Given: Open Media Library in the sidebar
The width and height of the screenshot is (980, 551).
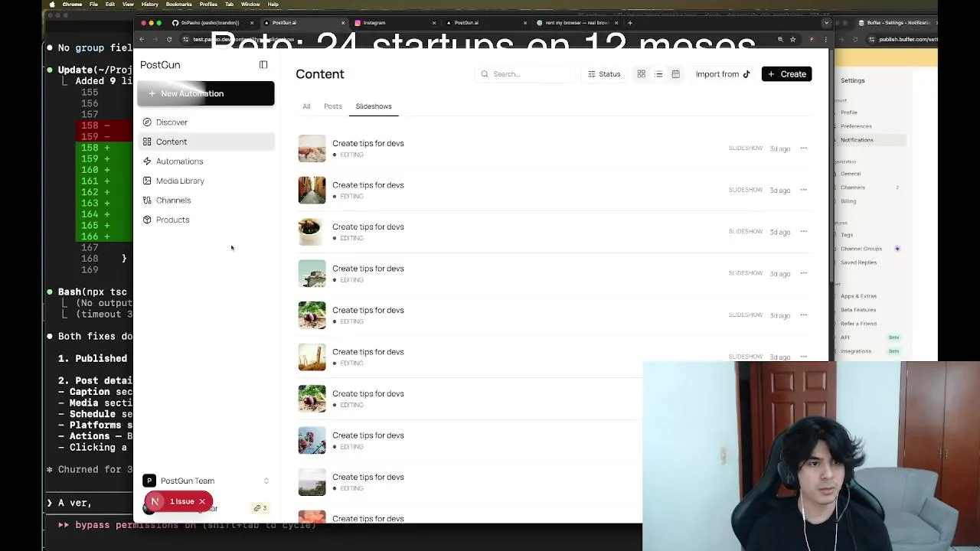Looking at the screenshot, I should (205, 181).
